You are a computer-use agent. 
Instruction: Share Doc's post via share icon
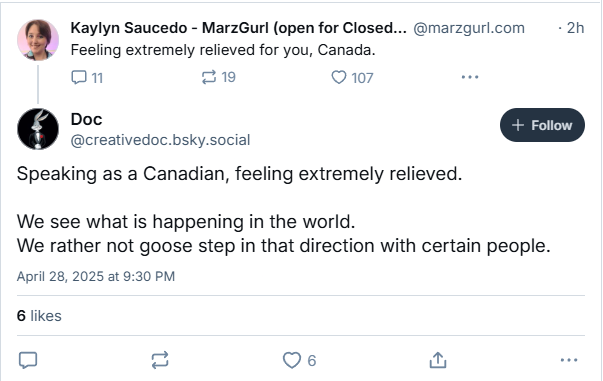point(438,360)
